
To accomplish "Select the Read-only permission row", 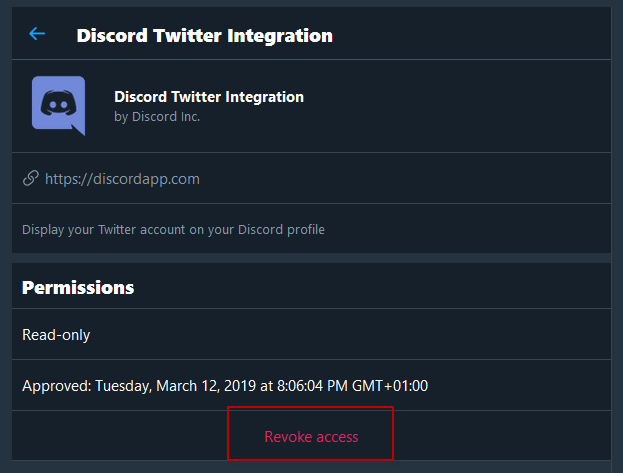I will pos(312,334).
